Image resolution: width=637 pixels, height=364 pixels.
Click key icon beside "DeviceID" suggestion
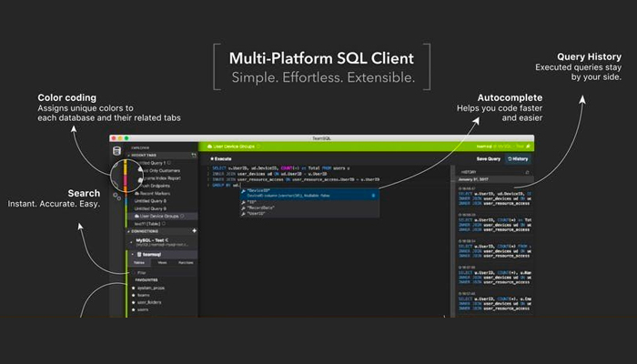(243, 191)
